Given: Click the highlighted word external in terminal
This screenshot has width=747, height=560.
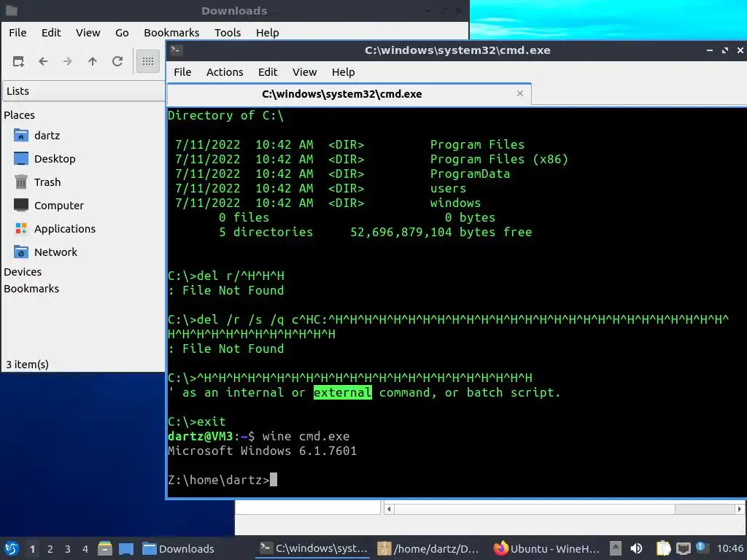Looking at the screenshot, I should tap(343, 392).
